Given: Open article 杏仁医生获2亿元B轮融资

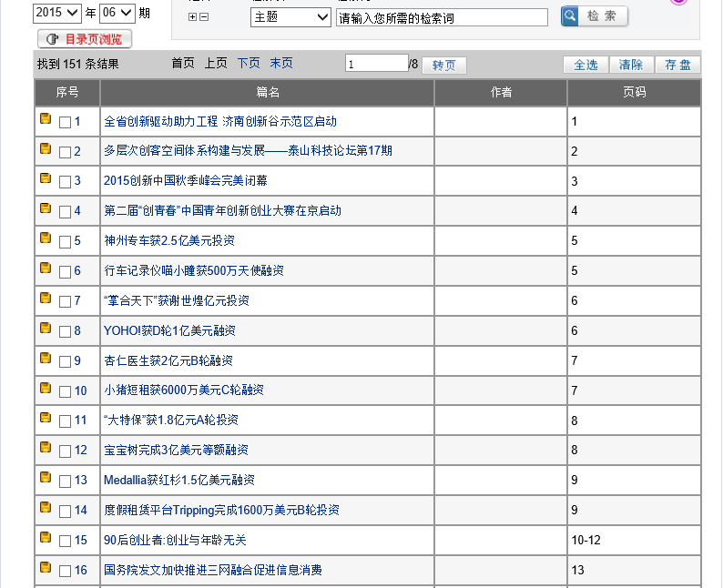Looking at the screenshot, I should tap(168, 360).
